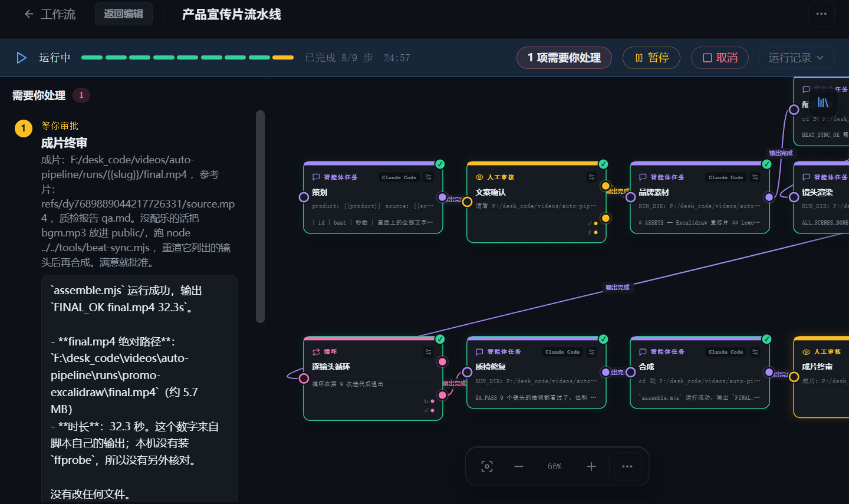Image resolution: width=849 pixels, height=504 pixels.
Task: Click the eye icon on 文案确认 node
Action: [x=479, y=177]
